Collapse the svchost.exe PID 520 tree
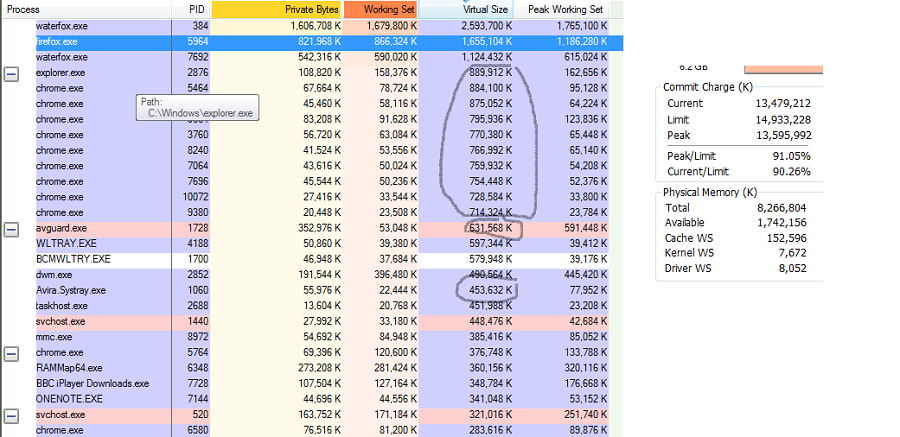 click(11, 416)
